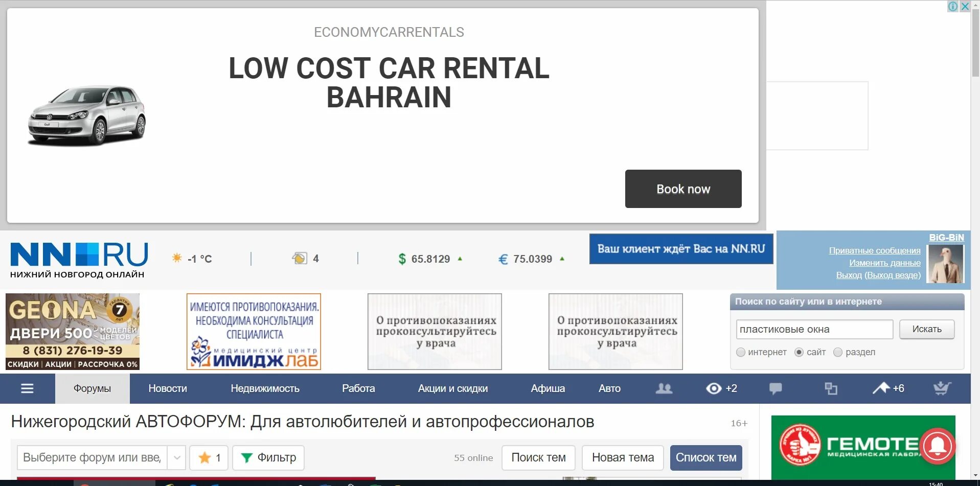Click the Выход logout link
This screenshot has width=980, height=486.
point(849,275)
